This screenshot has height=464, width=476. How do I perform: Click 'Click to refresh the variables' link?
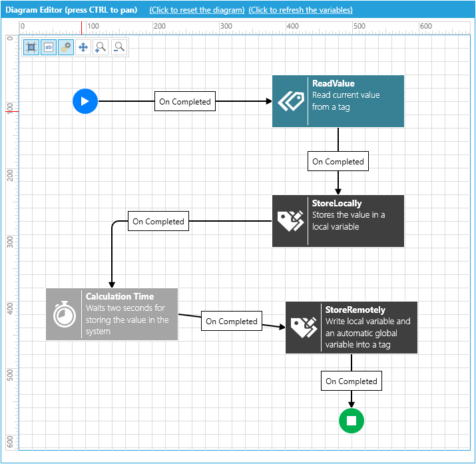(300, 10)
